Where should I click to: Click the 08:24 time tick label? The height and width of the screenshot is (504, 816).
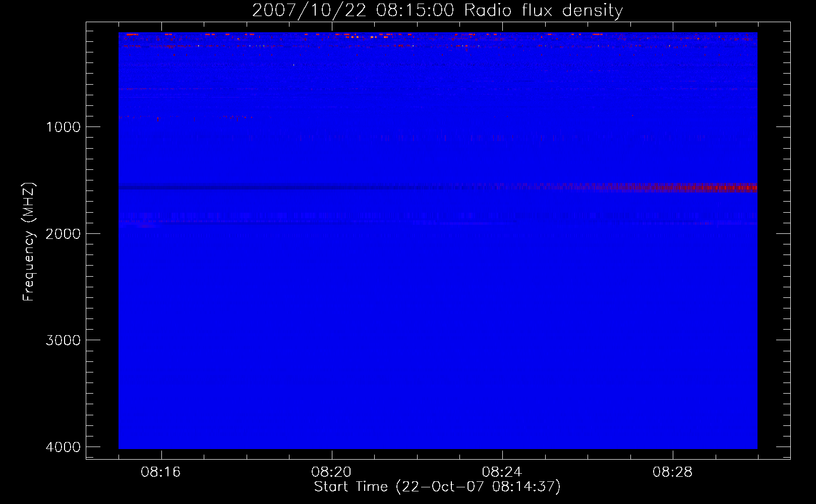pyautogui.click(x=502, y=472)
